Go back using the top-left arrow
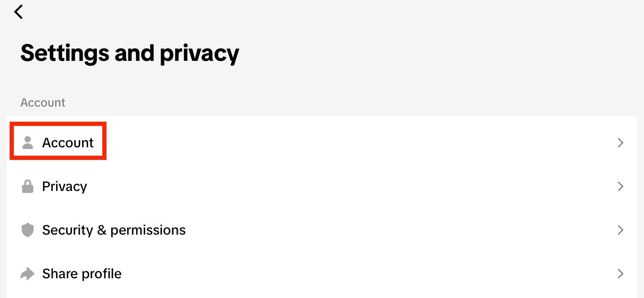 (18, 12)
